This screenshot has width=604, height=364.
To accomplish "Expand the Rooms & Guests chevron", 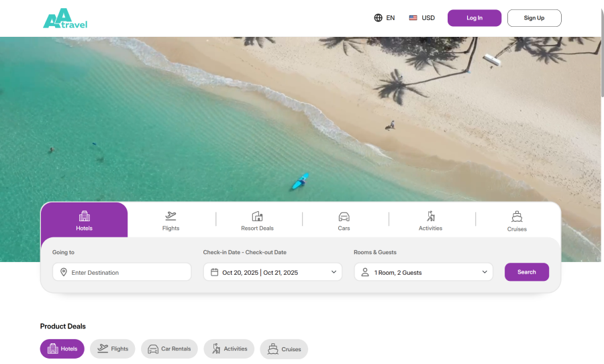I will point(485,272).
